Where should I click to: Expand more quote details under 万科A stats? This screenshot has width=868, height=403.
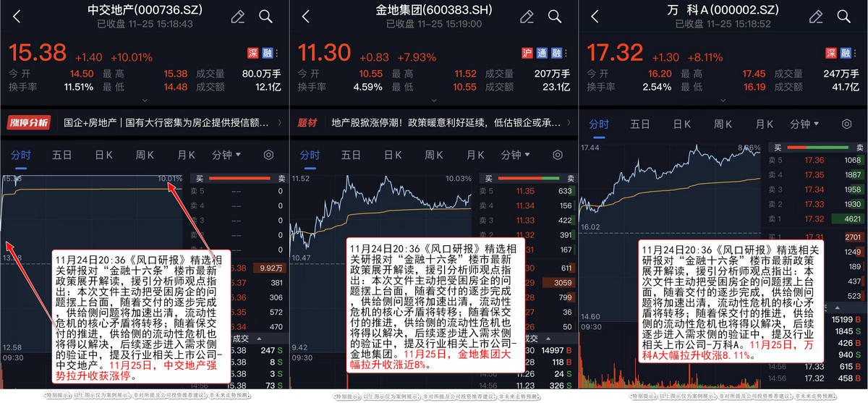pos(723,102)
